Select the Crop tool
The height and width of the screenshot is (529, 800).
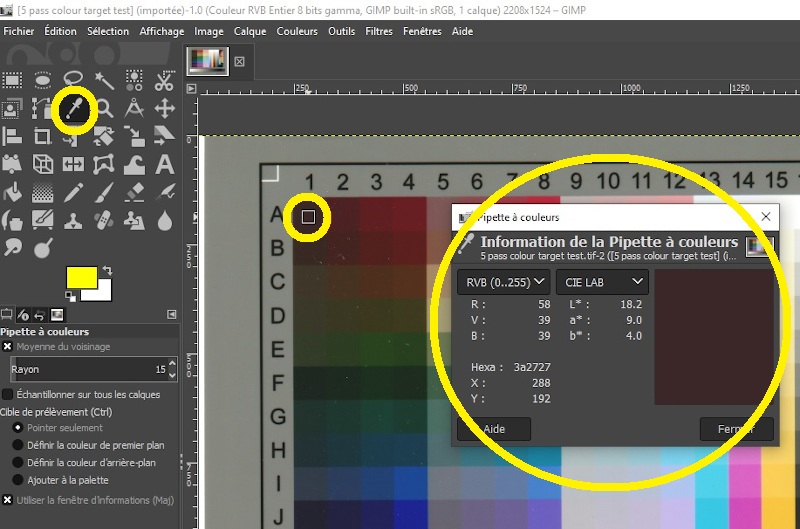tap(43, 136)
